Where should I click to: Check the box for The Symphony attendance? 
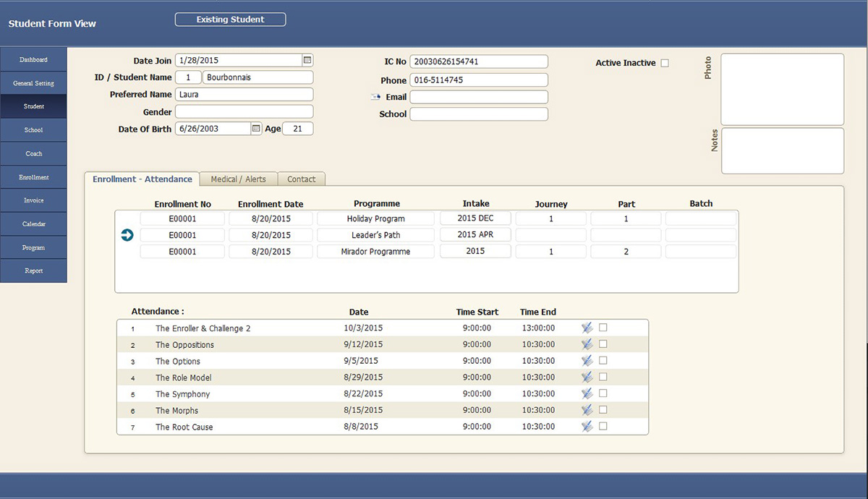tap(603, 393)
